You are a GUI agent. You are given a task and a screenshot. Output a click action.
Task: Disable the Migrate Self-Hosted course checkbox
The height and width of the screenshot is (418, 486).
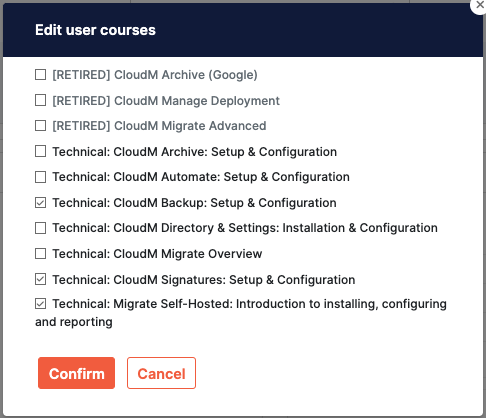(x=41, y=304)
